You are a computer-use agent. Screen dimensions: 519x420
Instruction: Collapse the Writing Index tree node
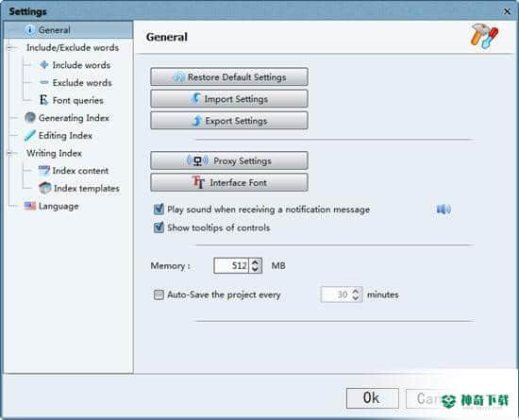click(x=10, y=153)
